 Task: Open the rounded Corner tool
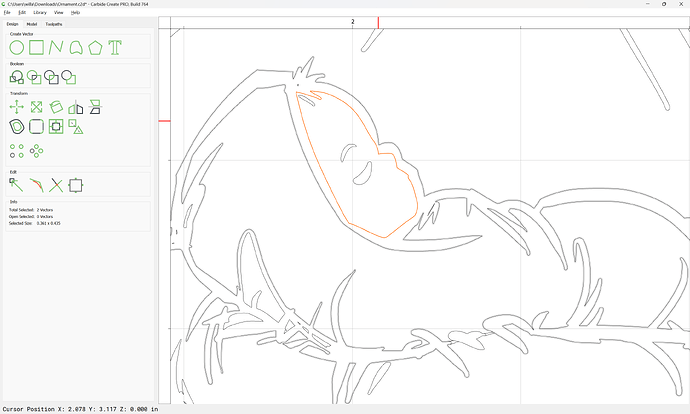point(37,127)
